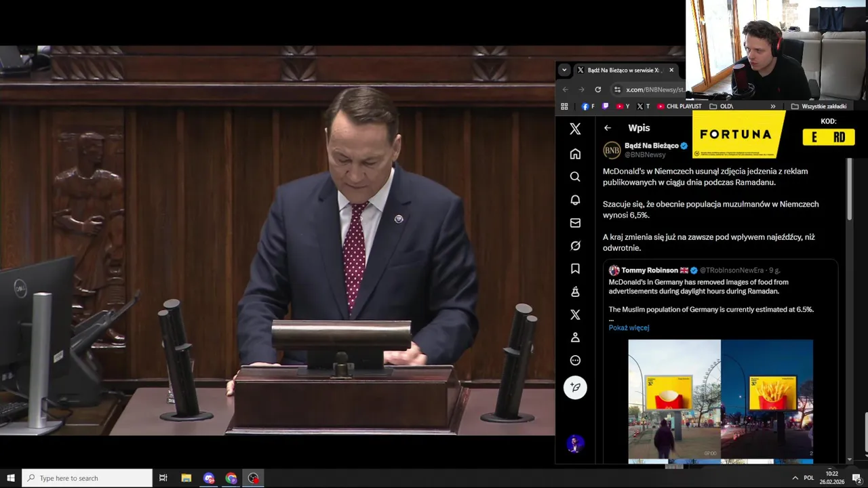Screen dimensions: 868x488
Task: Open Bookmarks icon in X sidebar
Action: pos(575,269)
